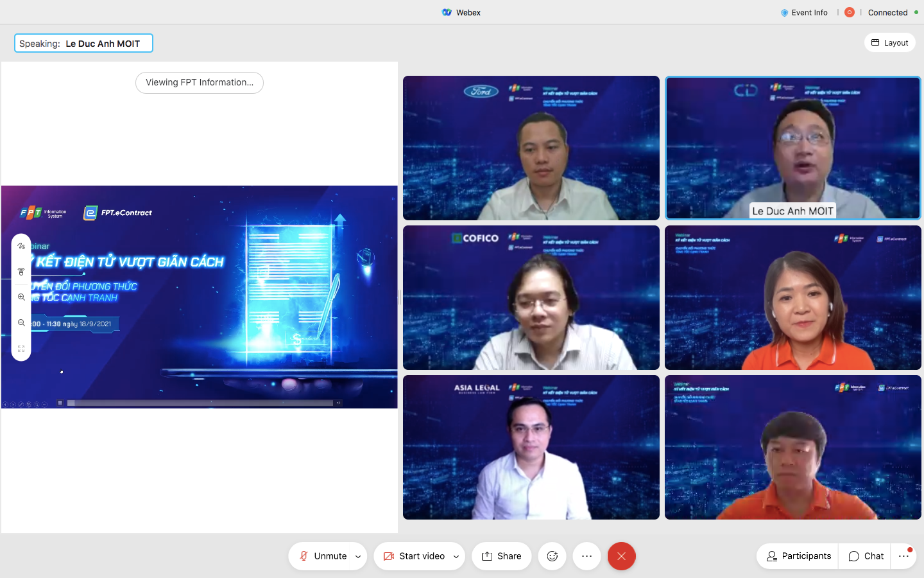Click the FPT.eContract logo in the slide
Image resolution: width=924 pixels, height=578 pixels.
tap(118, 213)
